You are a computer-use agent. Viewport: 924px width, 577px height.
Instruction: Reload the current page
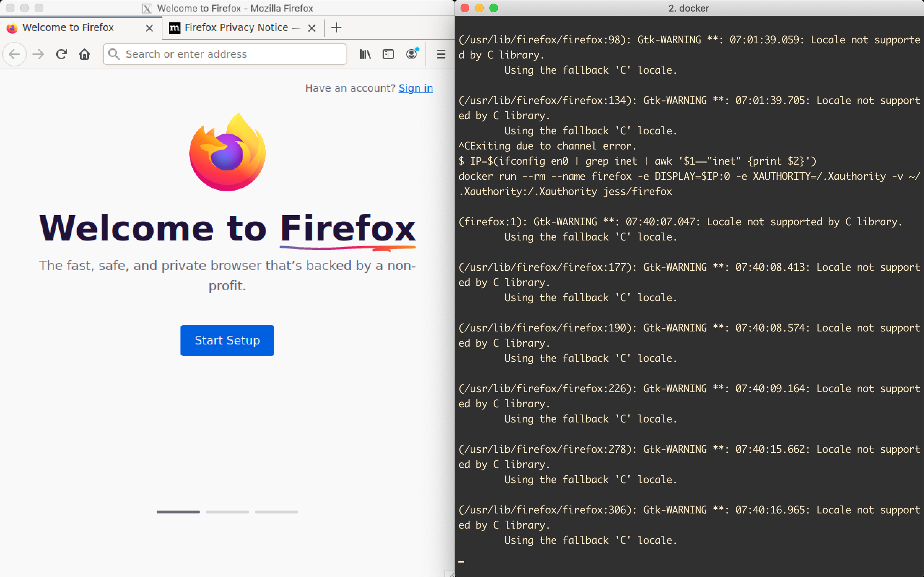61,54
